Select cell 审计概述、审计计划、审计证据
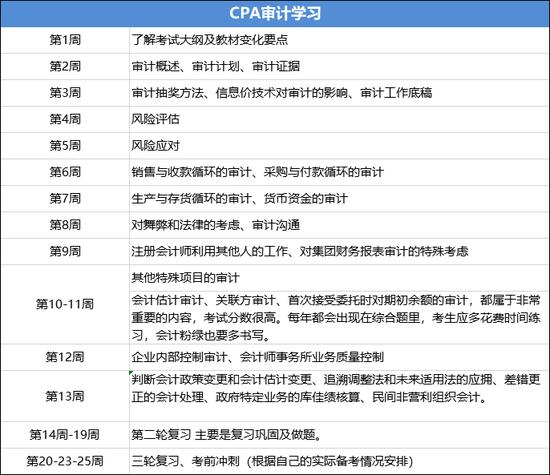 click(x=339, y=66)
